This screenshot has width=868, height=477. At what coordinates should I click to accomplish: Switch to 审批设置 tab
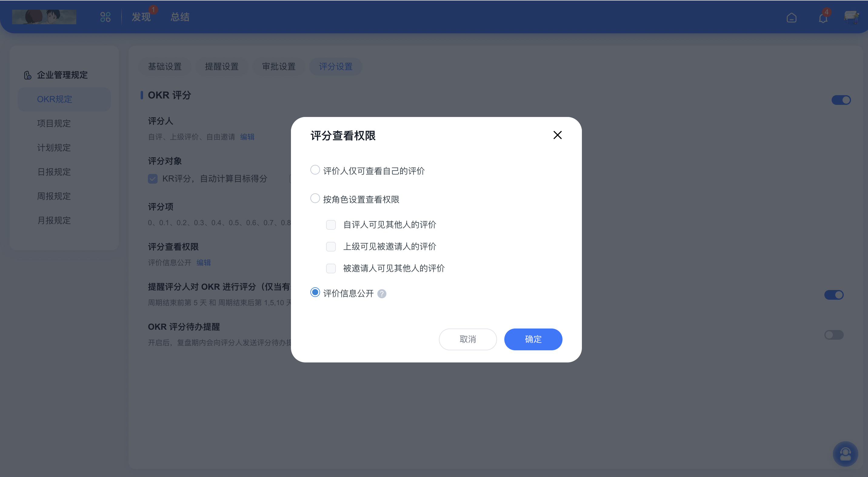tap(279, 67)
